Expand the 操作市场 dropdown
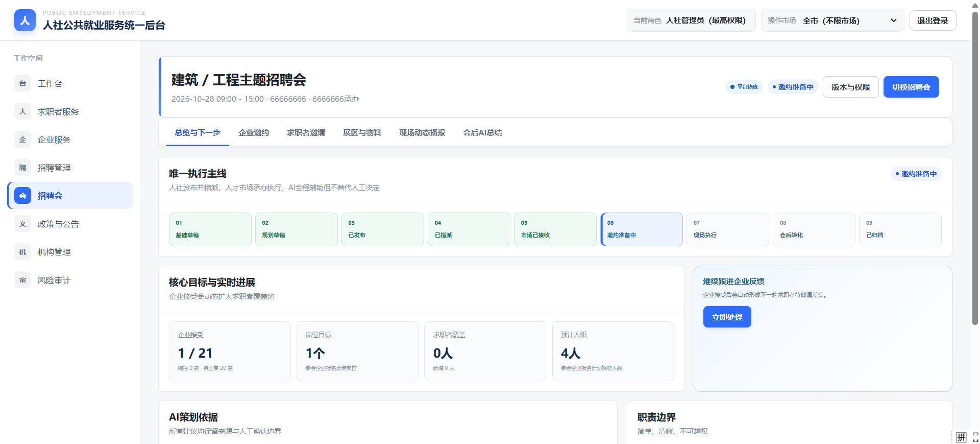 [832, 20]
